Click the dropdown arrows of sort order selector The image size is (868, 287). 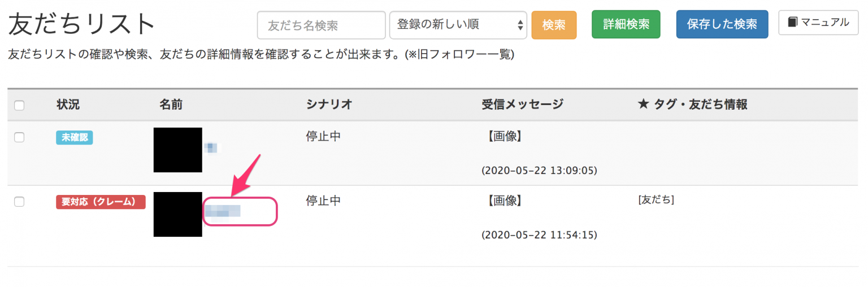(520, 25)
